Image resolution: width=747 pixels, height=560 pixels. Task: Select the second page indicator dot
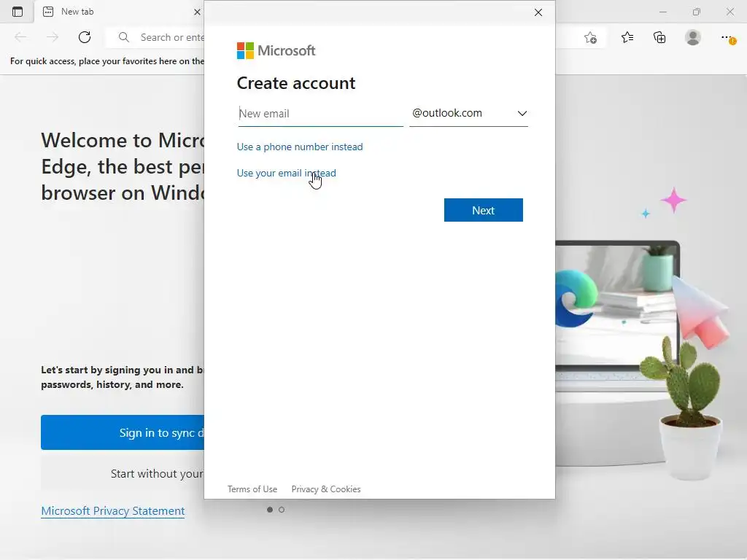[x=282, y=510]
